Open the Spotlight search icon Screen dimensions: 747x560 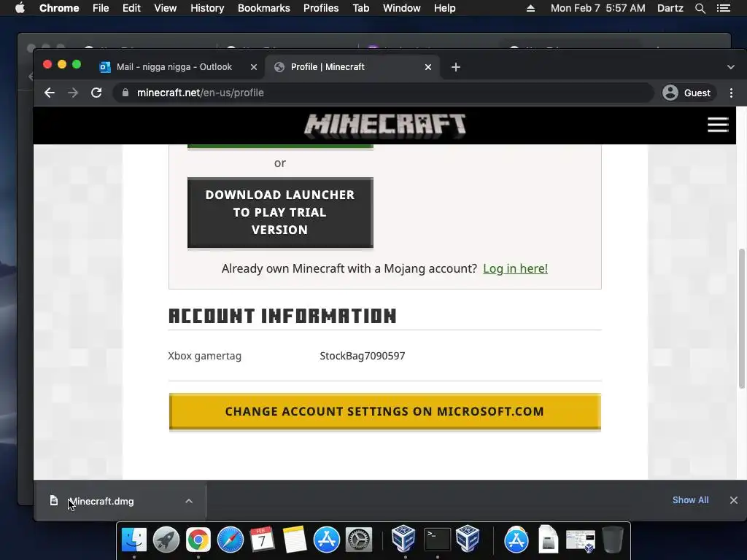click(x=700, y=8)
